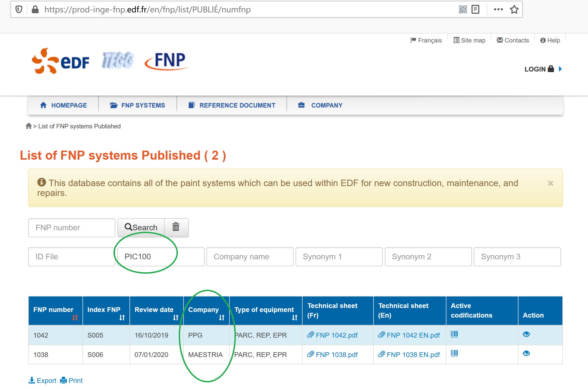Sort table by FNP number column
Image resolution: width=588 pixels, height=388 pixels.
coord(75,318)
